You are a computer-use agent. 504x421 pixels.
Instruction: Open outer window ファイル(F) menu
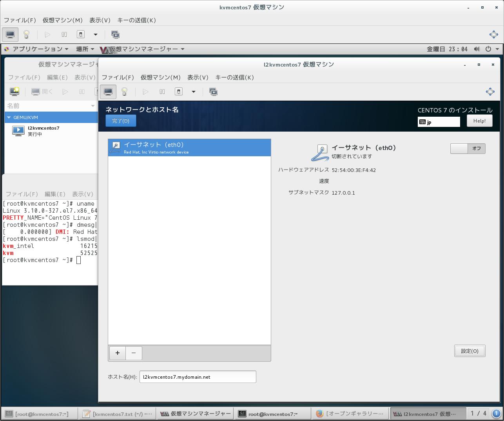20,20
